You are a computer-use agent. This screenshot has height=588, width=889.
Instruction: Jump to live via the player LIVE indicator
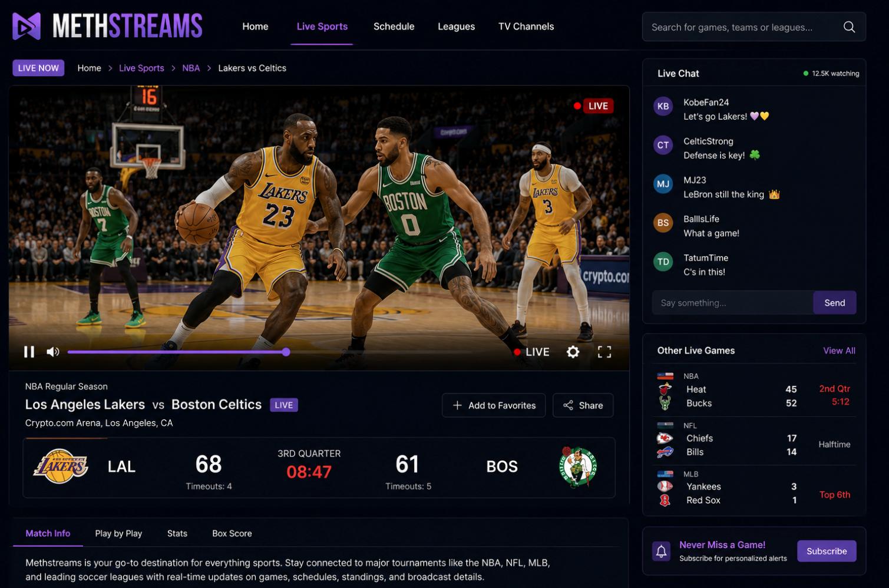click(x=531, y=352)
